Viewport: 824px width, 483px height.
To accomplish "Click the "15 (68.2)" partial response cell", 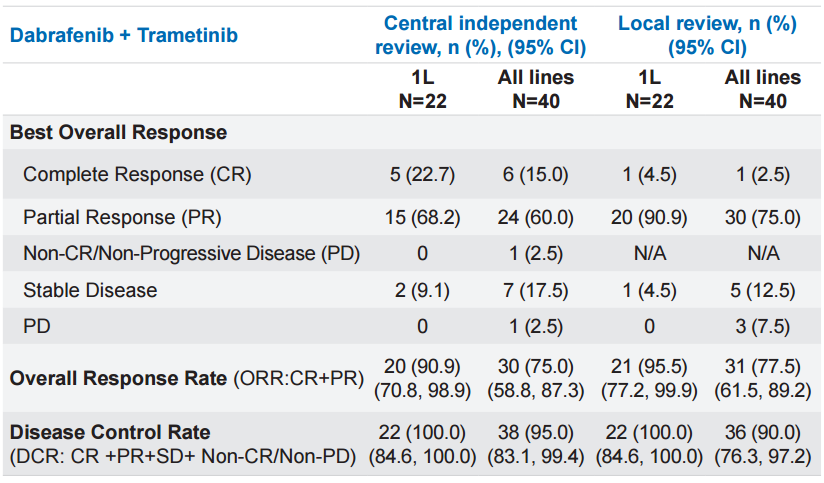I will [x=422, y=217].
